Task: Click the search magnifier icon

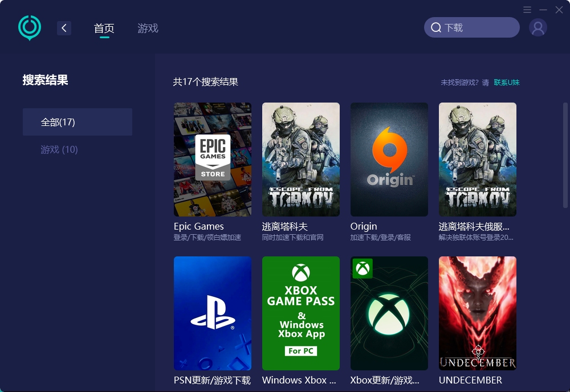Action: tap(436, 27)
